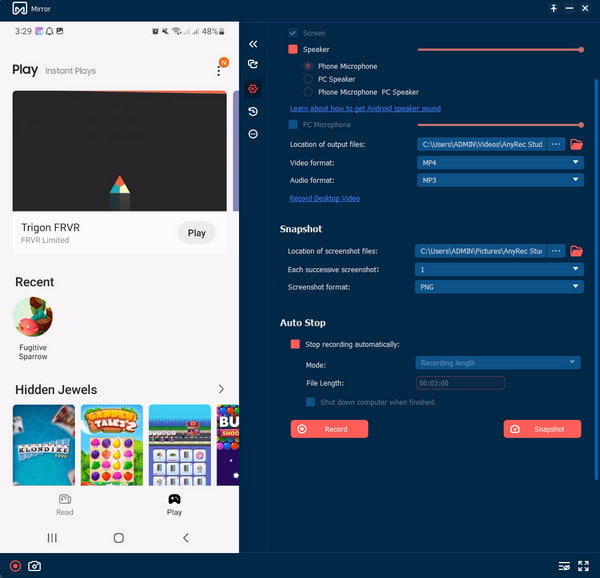Click the Mirror app logo

(x=20, y=8)
